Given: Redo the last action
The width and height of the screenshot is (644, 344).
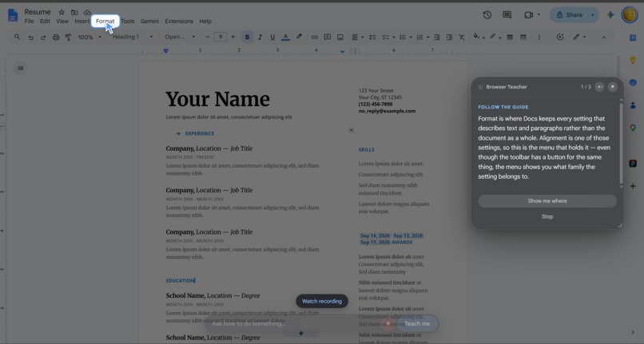Looking at the screenshot, I should click(x=43, y=38).
